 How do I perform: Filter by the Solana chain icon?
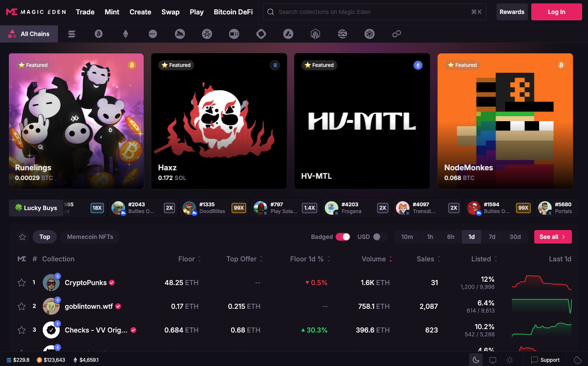[72, 34]
